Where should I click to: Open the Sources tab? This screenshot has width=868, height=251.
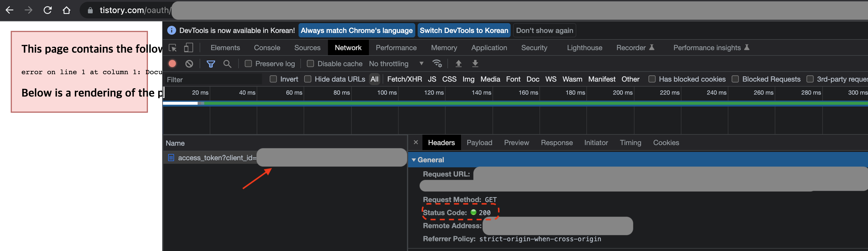pyautogui.click(x=307, y=48)
